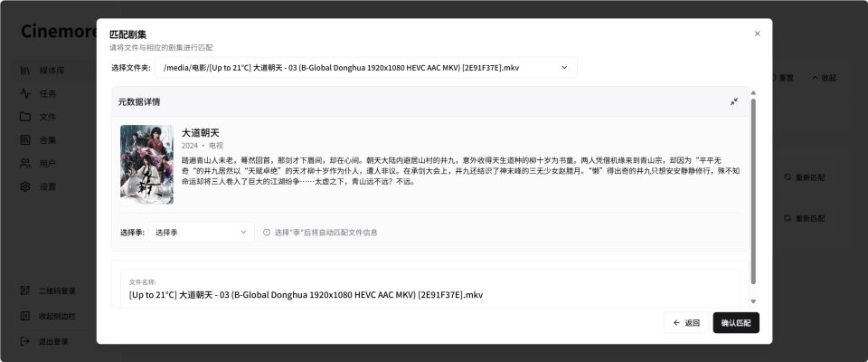Click the 大道朝天 series title

[201, 133]
